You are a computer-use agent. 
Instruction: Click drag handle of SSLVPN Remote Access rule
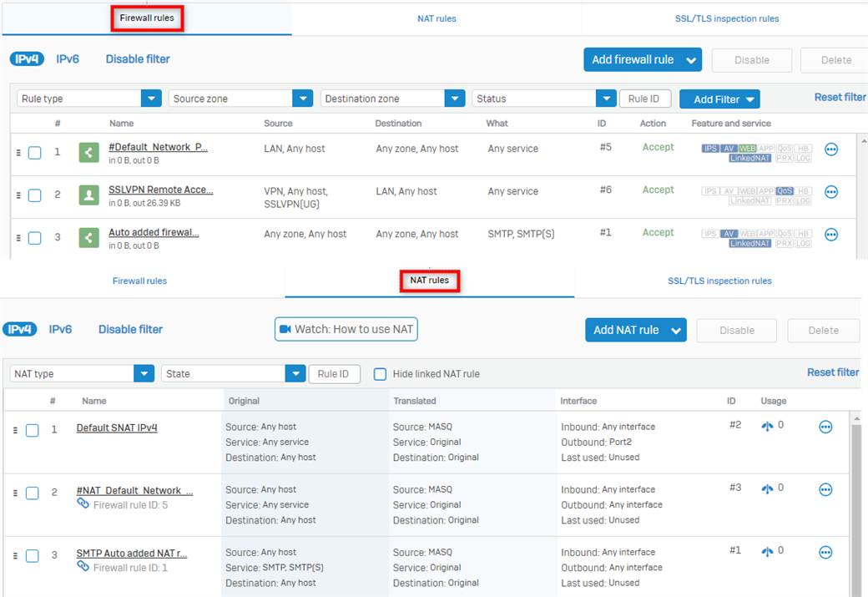point(18,195)
